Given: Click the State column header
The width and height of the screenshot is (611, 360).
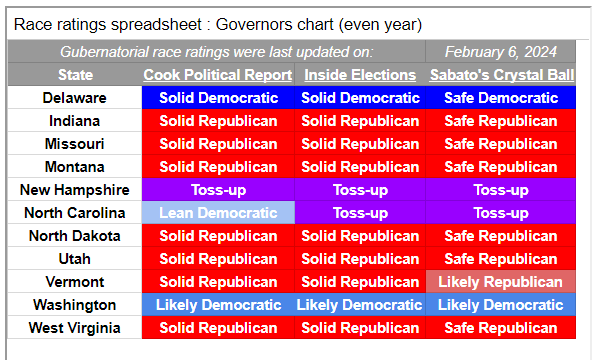Looking at the screenshot, I should pos(75,75).
